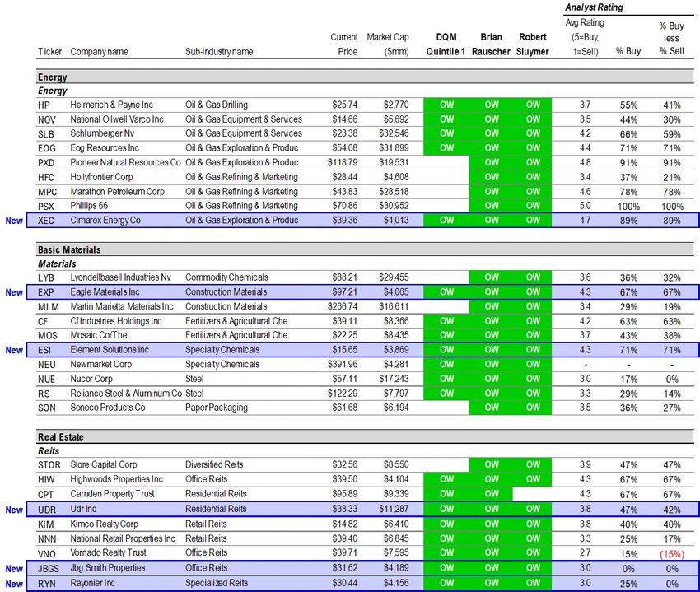Viewport: 700px width, 592px height.
Task: Click the "MPC" ticker cell
Action: [x=47, y=192]
